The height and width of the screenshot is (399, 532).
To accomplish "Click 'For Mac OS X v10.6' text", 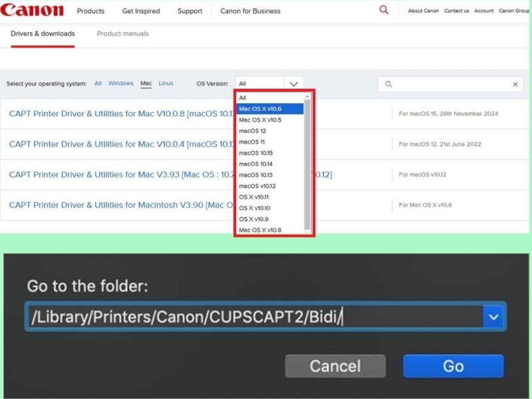I will 425,205.
